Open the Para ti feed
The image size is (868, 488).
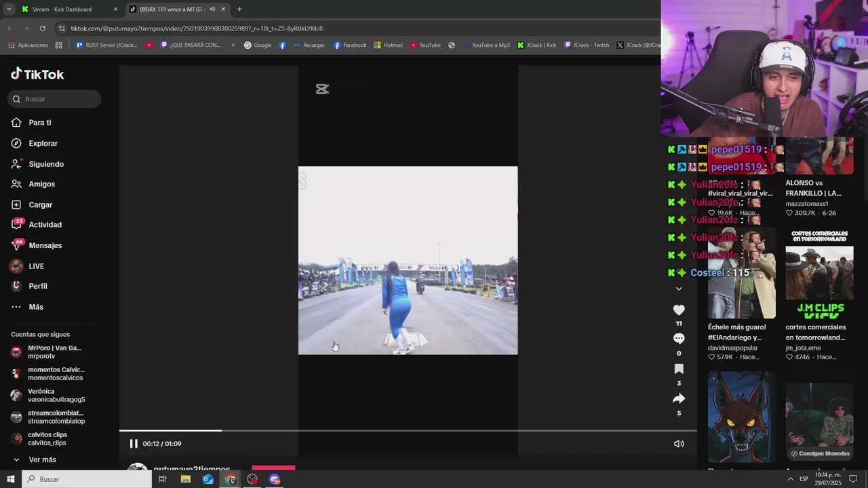[x=31, y=123]
